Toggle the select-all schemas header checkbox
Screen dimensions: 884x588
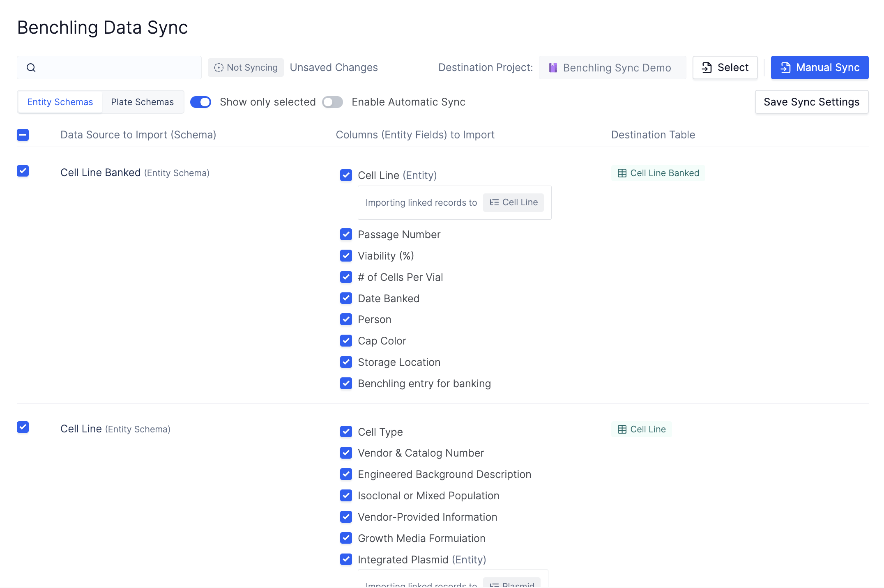click(23, 135)
